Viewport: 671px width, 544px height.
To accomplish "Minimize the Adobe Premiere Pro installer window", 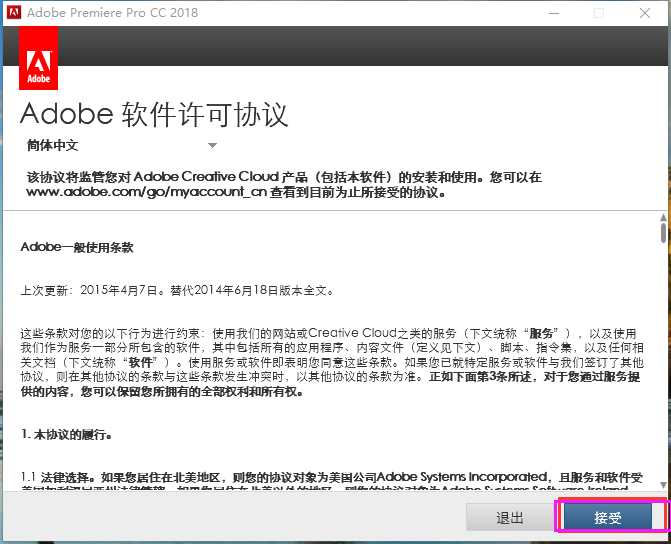I will pos(554,13).
